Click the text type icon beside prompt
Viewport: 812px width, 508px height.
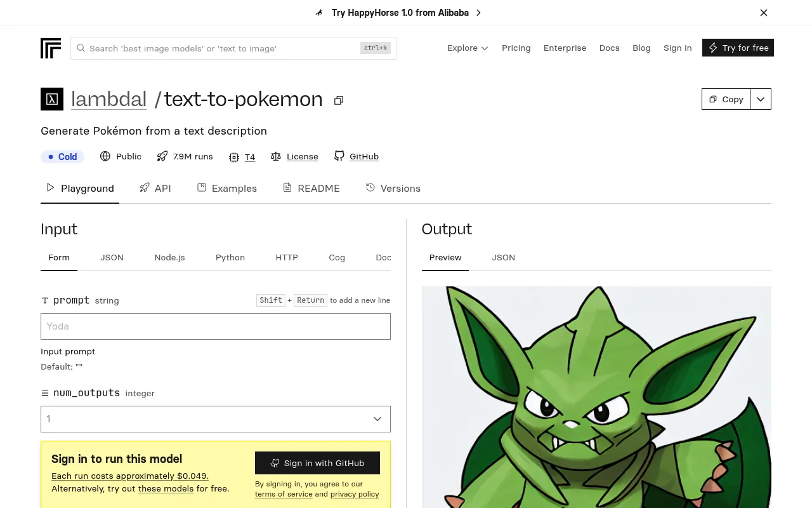[45, 300]
